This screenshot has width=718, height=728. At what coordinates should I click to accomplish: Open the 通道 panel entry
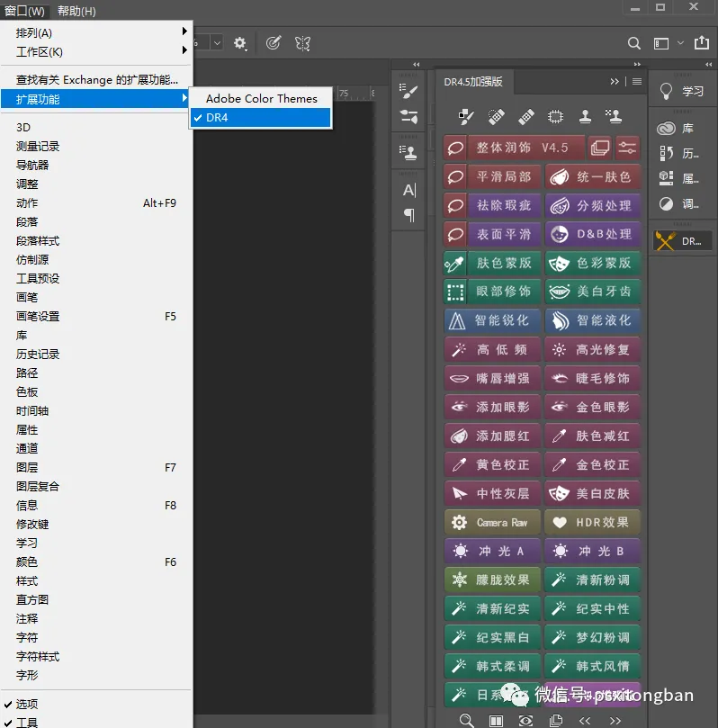click(96, 448)
